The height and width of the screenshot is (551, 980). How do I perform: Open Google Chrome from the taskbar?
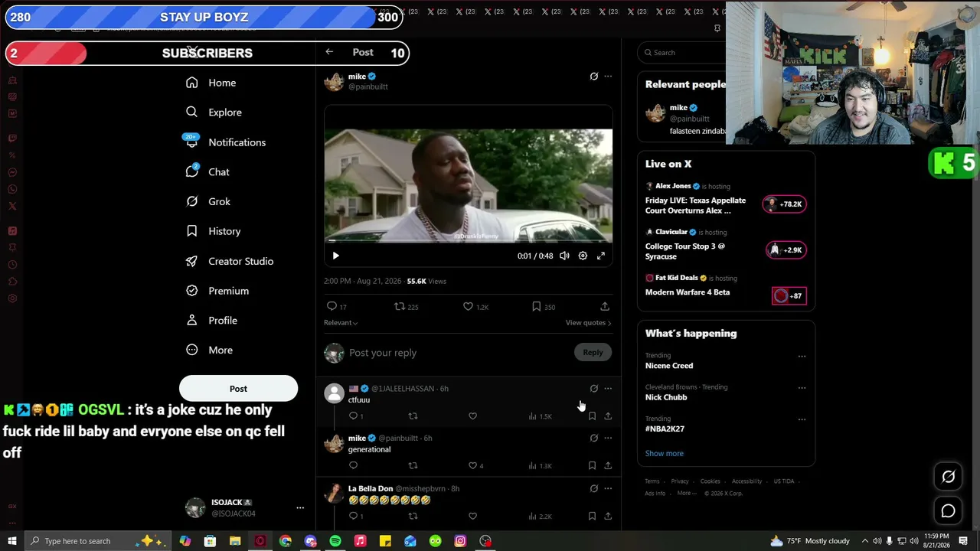286,541
